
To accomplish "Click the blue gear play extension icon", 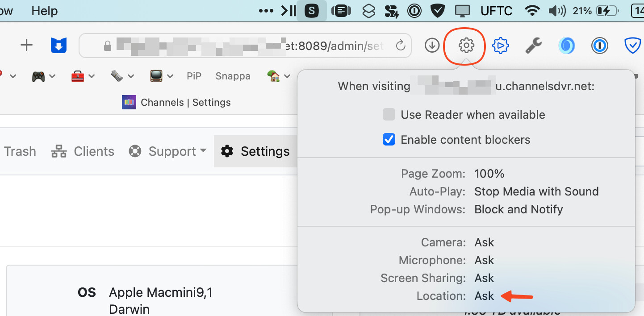I will 501,45.
